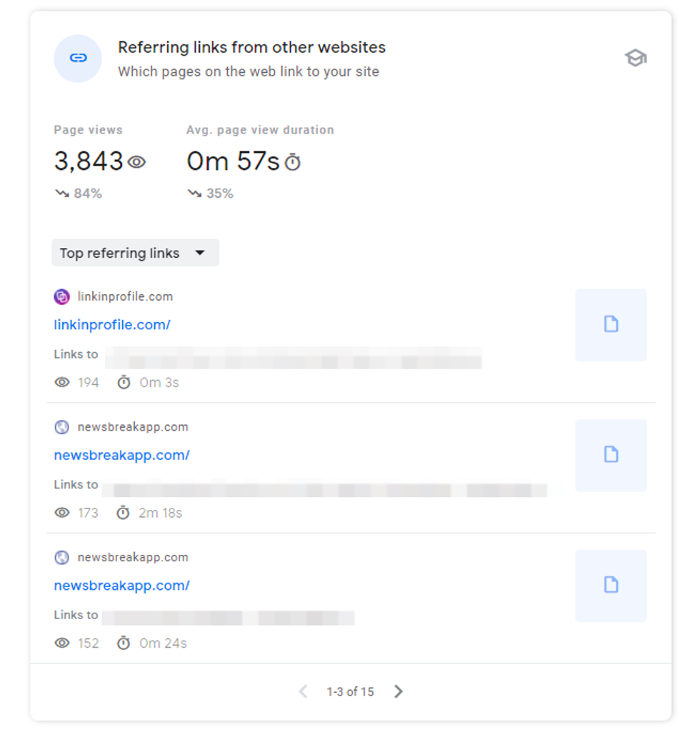Screen dimensions: 700x737
Task: Expand the Top referring links dropdown
Action: (x=135, y=253)
